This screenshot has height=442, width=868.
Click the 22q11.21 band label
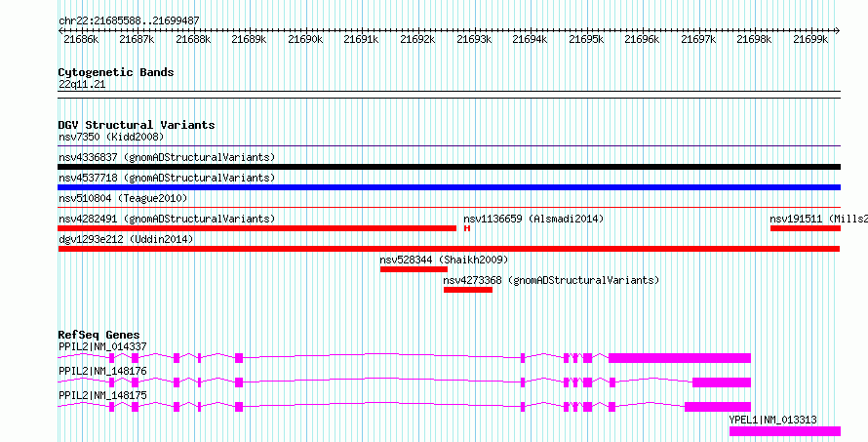82,85
